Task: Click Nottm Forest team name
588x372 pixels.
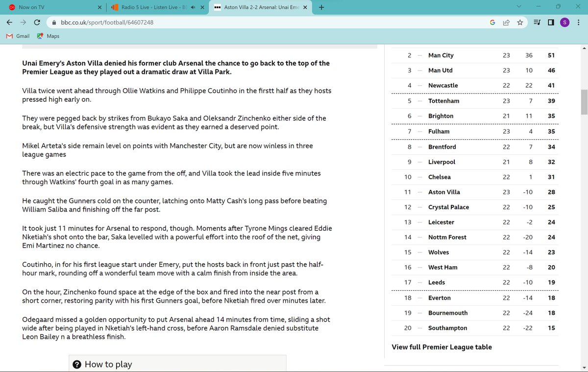Action: [x=447, y=237]
